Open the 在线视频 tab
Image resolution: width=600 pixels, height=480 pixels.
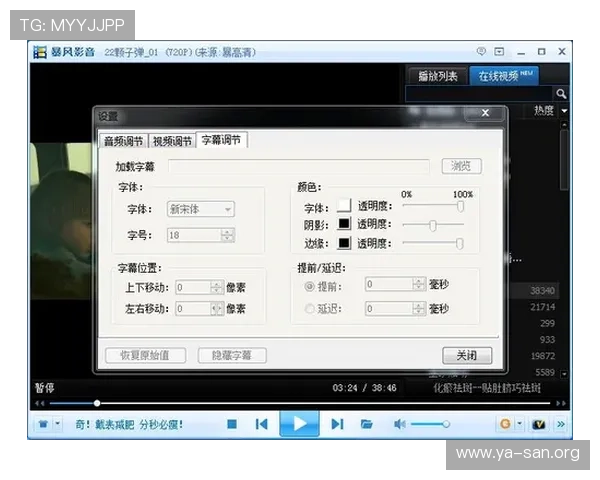504,75
